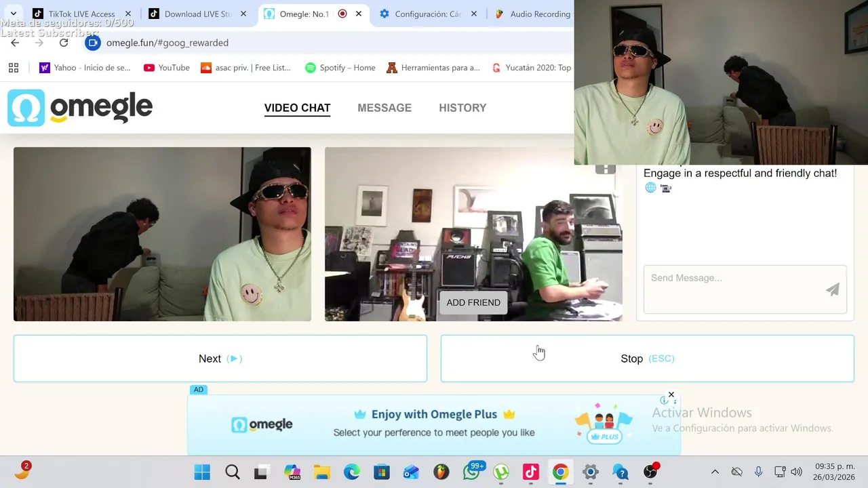
Task: Click the camera icon under the chat notice
Action: 665,188
